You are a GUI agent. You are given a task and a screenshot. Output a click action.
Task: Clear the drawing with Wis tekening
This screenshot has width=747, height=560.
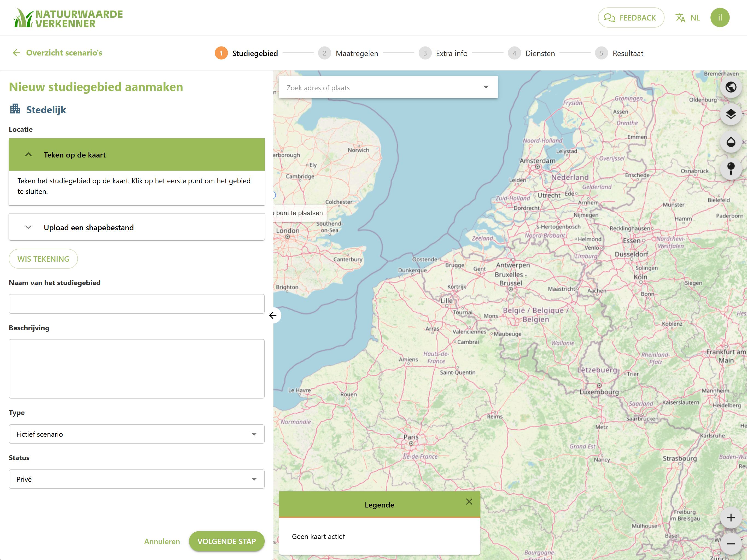coord(43,259)
